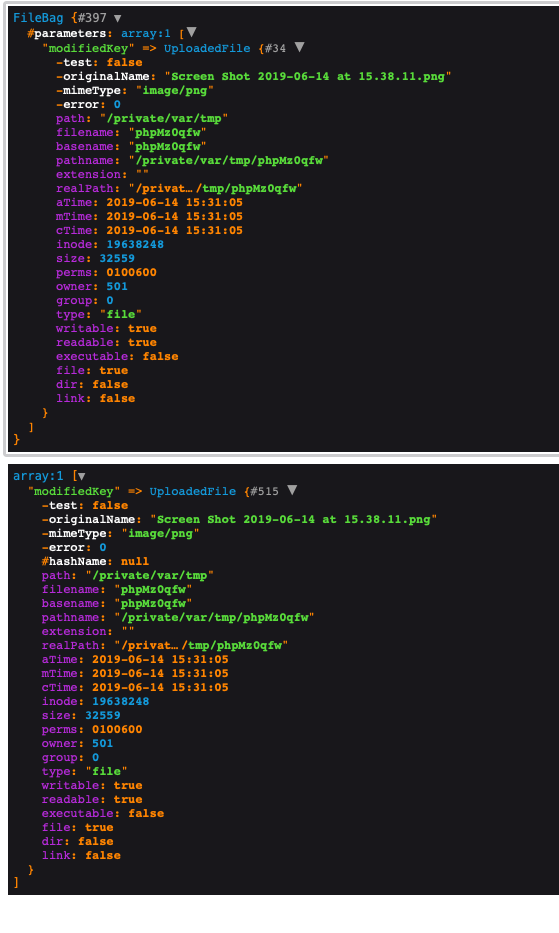Click UploadedFile class name beside #515
Image resolution: width=559 pixels, height=933 pixels.
193,491
